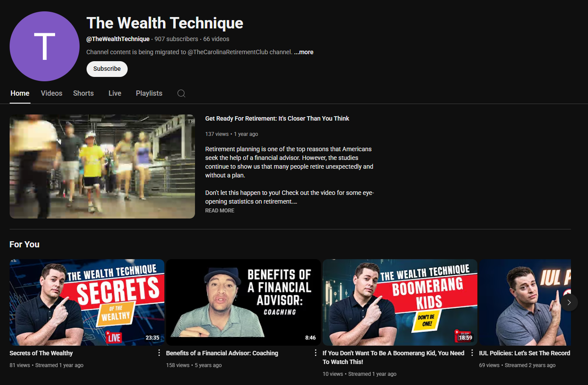Go to the Live tab
Viewport: 588px width, 385px height.
pos(115,94)
